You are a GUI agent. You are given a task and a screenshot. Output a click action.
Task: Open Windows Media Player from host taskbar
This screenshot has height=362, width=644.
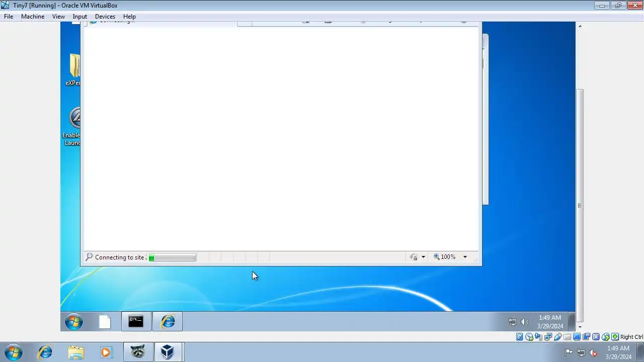point(106,352)
